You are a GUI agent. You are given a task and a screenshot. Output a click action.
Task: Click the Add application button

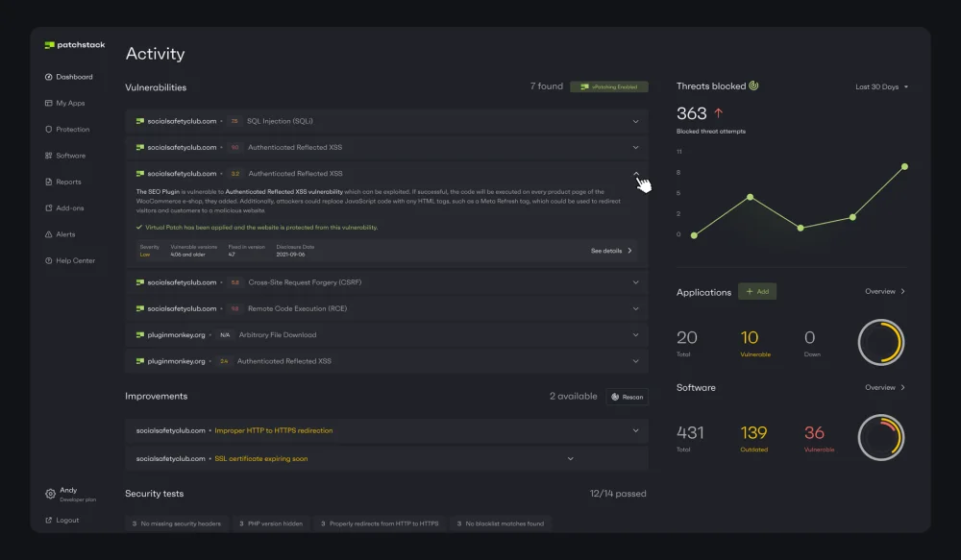click(x=757, y=292)
